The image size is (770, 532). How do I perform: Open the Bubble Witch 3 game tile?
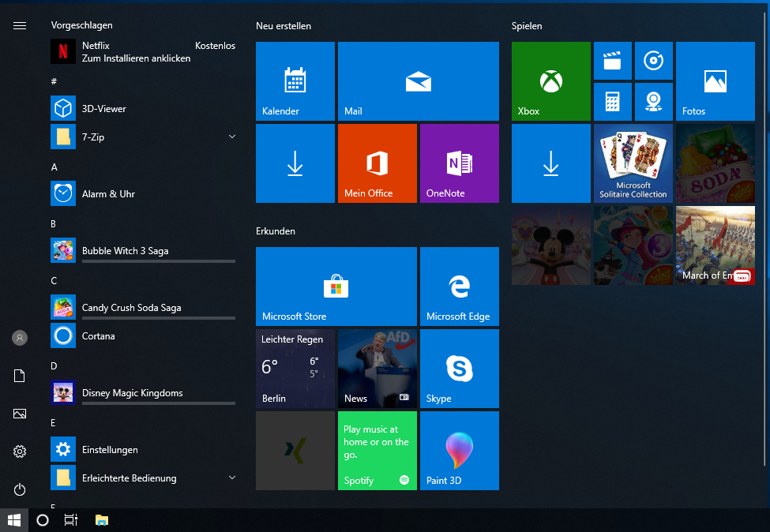(633, 245)
